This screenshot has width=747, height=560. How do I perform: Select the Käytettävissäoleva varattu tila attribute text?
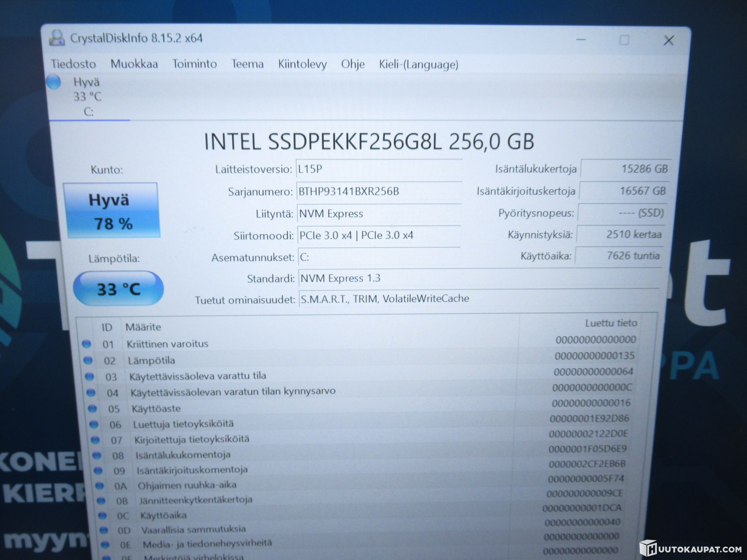pos(198,376)
